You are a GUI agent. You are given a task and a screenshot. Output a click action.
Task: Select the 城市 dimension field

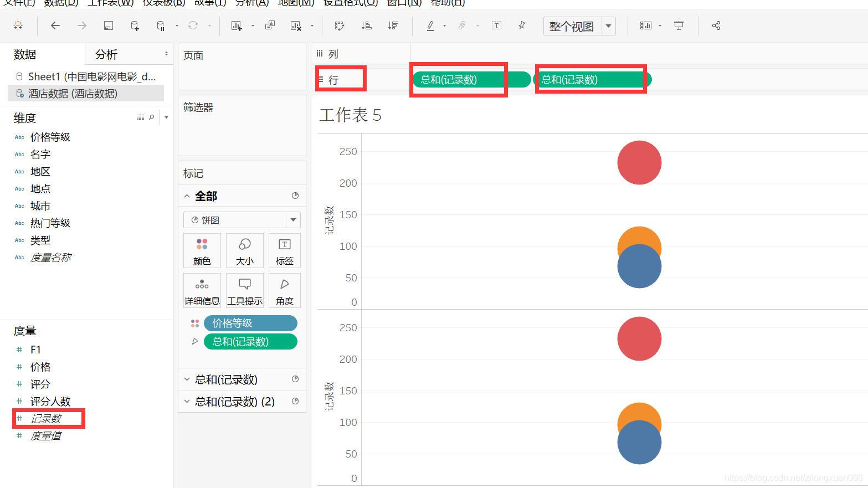tap(40, 206)
